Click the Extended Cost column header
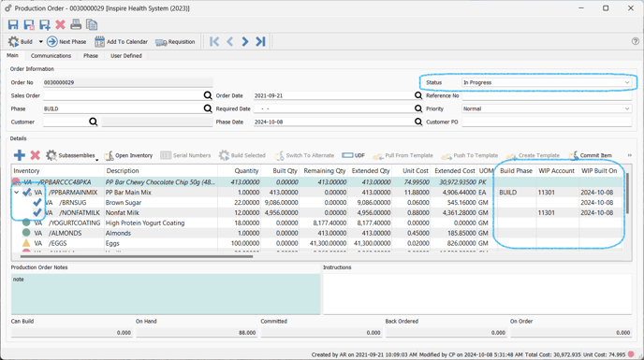The image size is (644, 360). [455, 171]
